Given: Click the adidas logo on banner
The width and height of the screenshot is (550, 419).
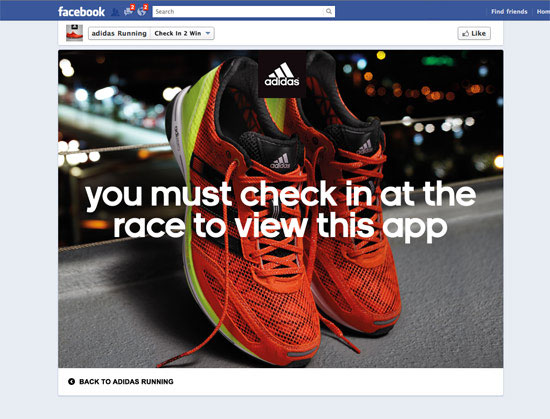Looking at the screenshot, I should point(282,75).
